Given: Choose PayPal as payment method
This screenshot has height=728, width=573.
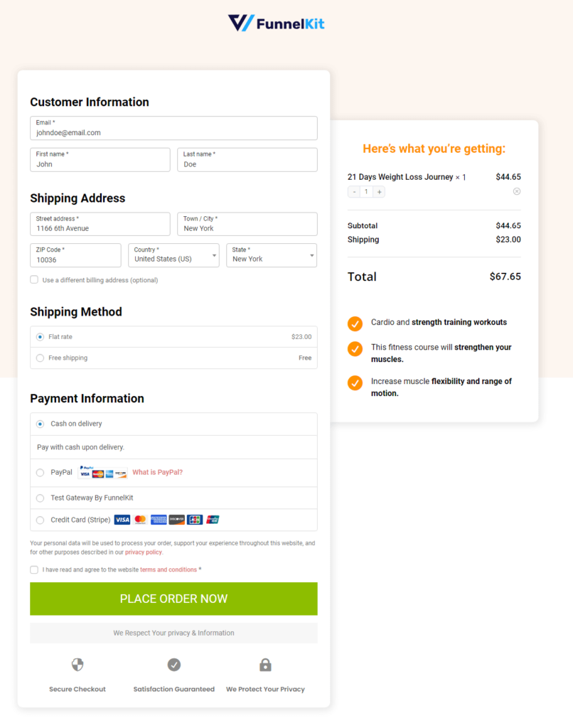Looking at the screenshot, I should [41, 473].
